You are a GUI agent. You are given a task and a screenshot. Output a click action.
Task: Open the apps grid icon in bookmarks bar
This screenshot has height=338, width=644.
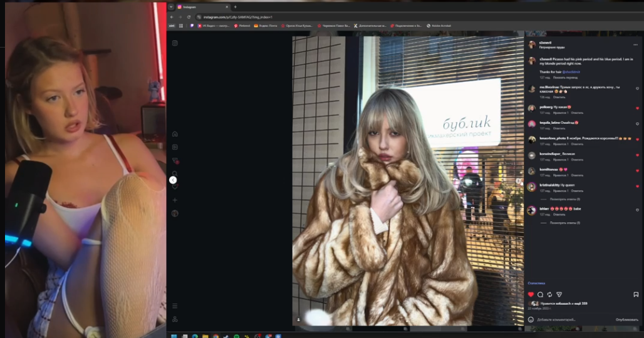[181, 26]
